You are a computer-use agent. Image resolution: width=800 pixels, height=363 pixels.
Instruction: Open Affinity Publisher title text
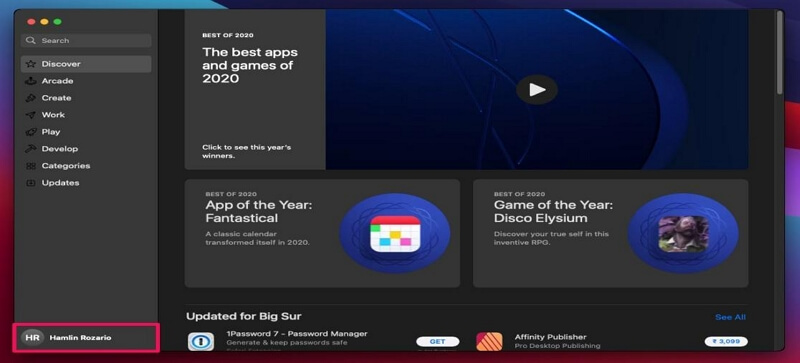pyautogui.click(x=551, y=337)
